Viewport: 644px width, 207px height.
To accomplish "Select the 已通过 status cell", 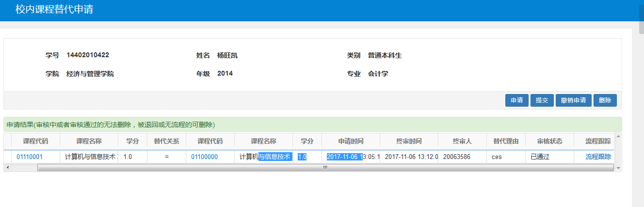I will click(x=540, y=157).
